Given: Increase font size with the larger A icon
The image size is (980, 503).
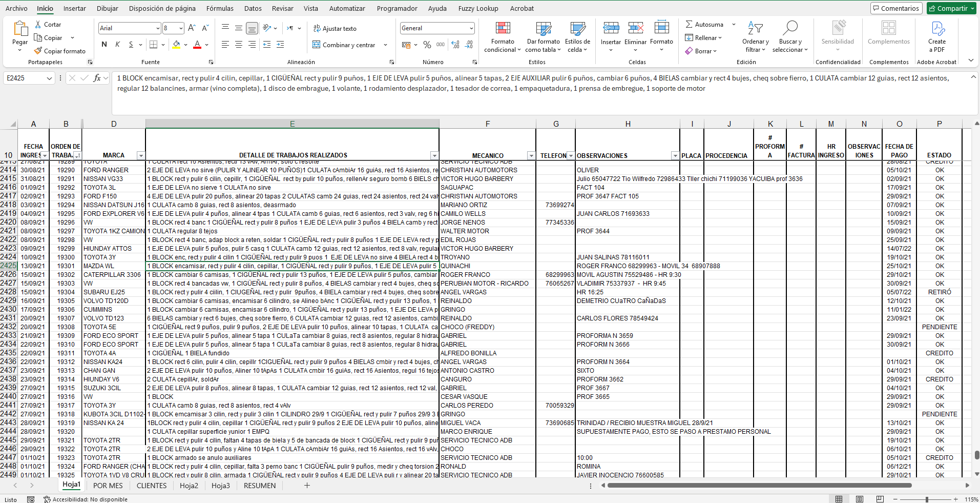Looking at the screenshot, I should pos(192,28).
